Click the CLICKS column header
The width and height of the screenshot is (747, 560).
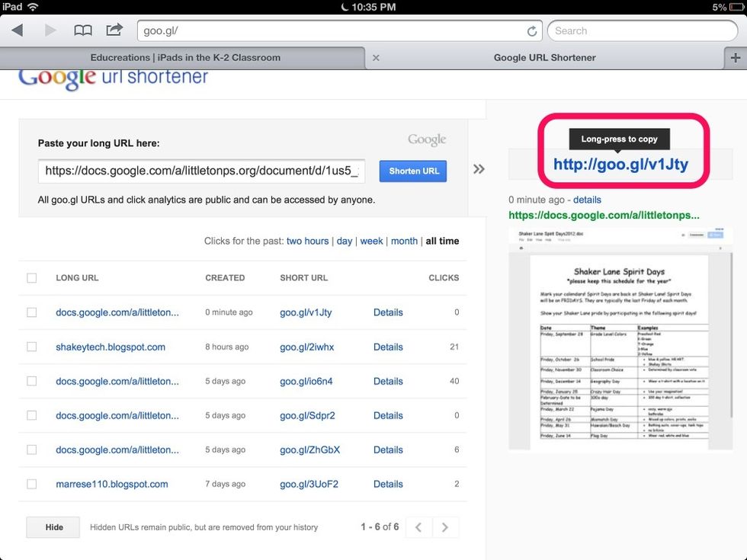pos(444,277)
